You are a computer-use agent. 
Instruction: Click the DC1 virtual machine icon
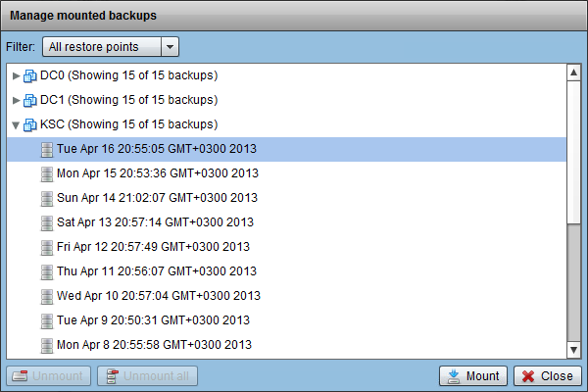(30, 100)
